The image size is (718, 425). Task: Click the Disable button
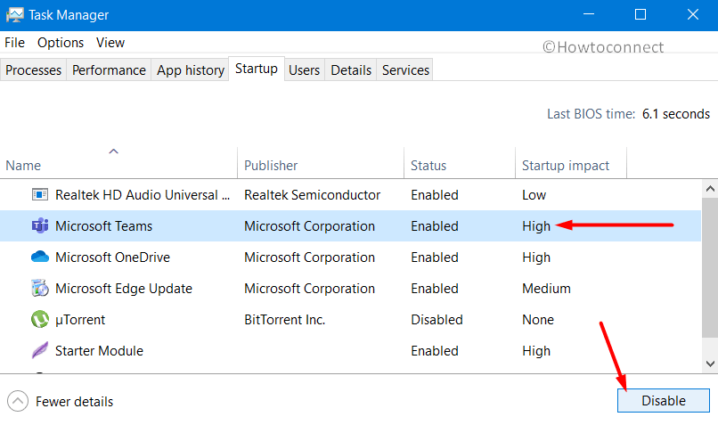point(664,401)
